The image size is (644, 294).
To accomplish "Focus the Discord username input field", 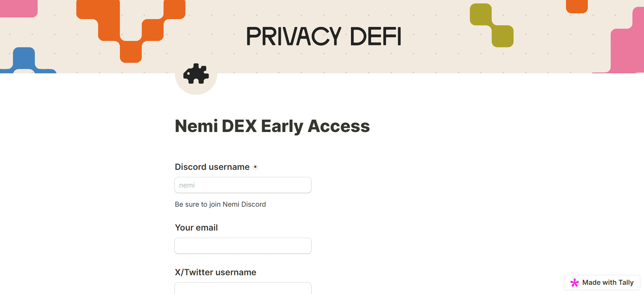I will point(243,185).
